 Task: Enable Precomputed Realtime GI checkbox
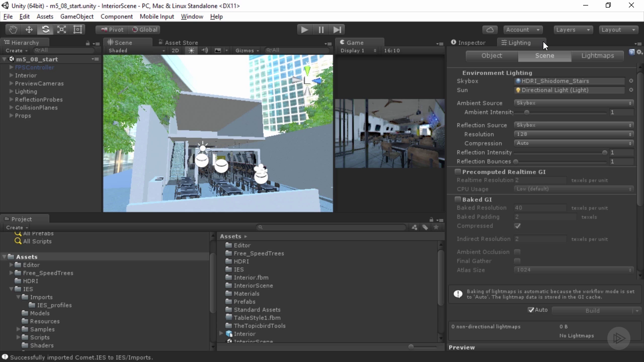click(458, 172)
